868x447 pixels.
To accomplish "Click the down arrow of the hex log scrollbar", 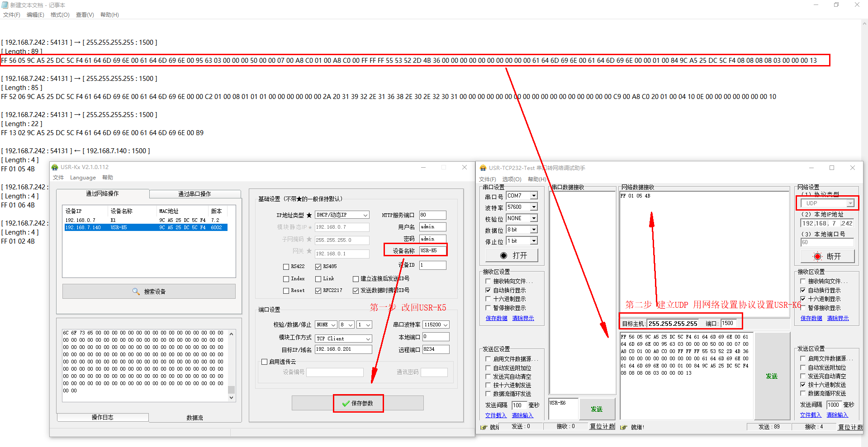I will click(x=231, y=398).
